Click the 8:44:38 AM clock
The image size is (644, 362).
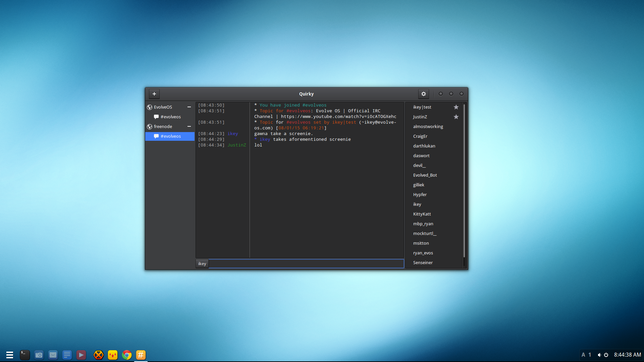click(628, 355)
